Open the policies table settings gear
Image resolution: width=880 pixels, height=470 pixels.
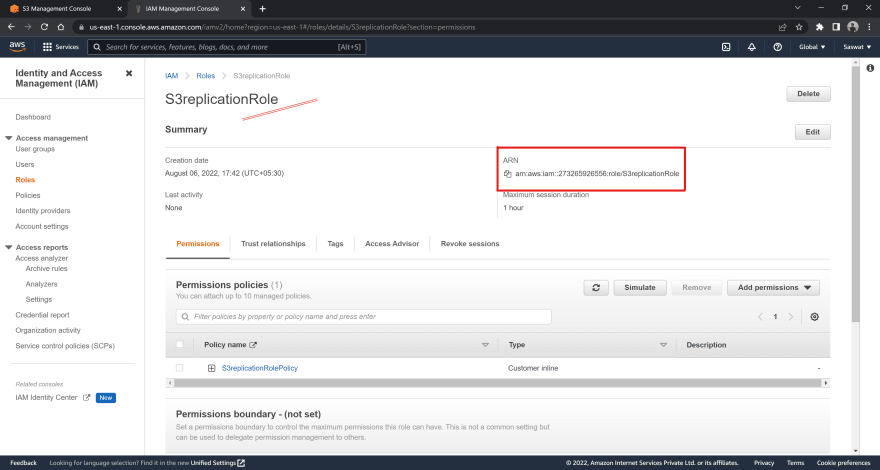814,317
